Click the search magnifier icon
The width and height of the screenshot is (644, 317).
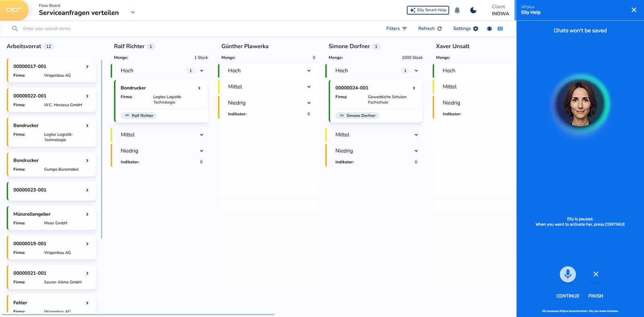click(15, 29)
